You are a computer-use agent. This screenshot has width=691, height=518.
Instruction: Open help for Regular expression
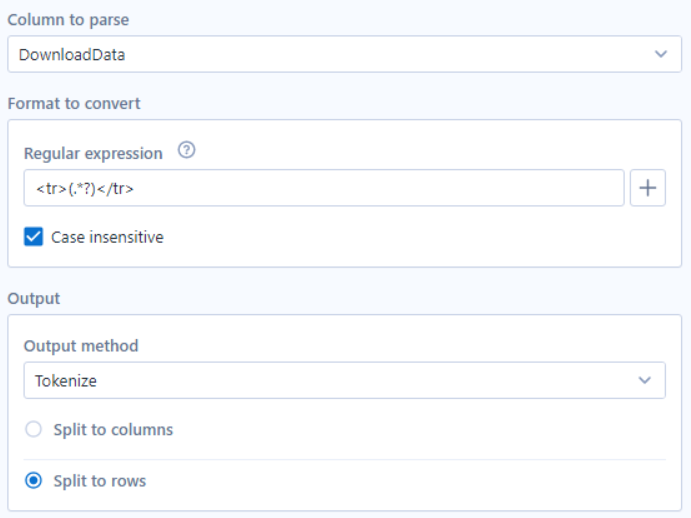186,150
